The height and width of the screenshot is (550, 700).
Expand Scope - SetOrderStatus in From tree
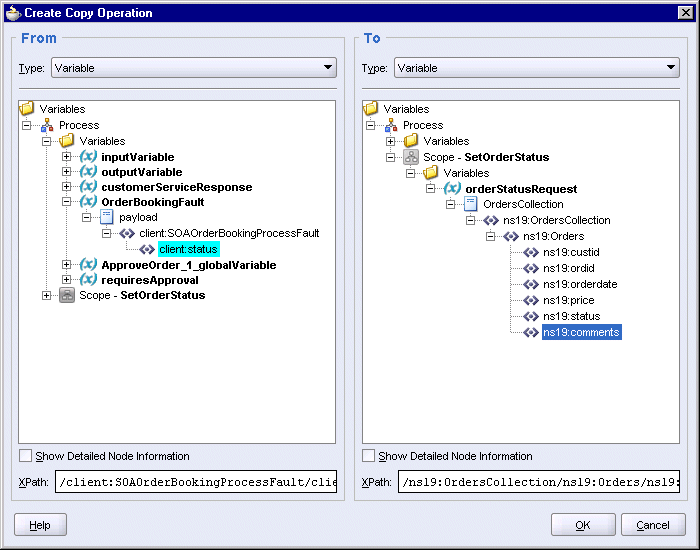pyautogui.click(x=46, y=296)
